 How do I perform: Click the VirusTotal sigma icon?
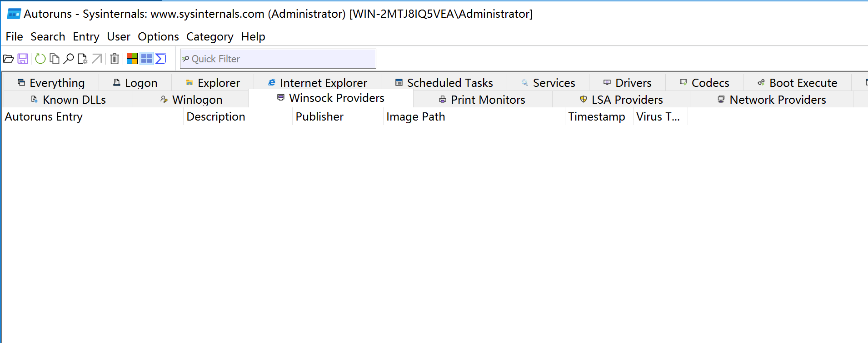pyautogui.click(x=161, y=59)
